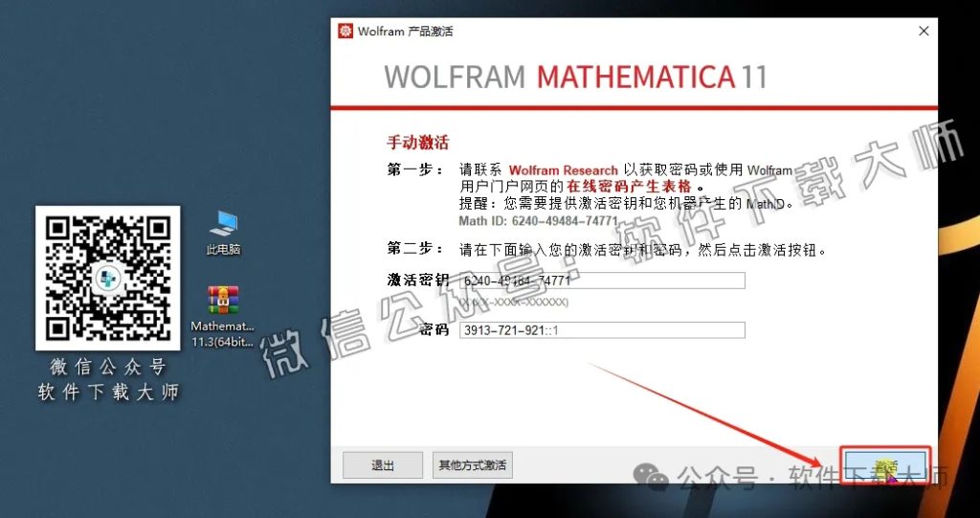This screenshot has height=518, width=980.
Task: Focus the 激活密钥 input field
Action: (x=601, y=281)
